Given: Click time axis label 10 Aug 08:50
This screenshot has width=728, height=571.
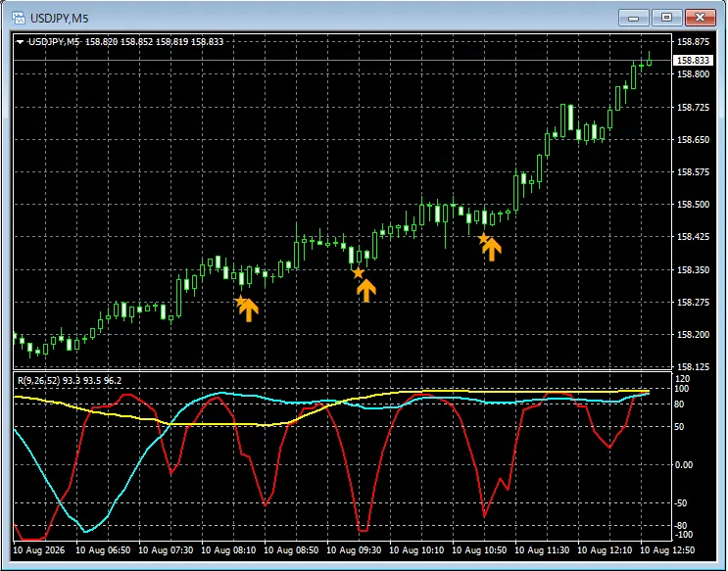Looking at the screenshot, I should [x=291, y=550].
